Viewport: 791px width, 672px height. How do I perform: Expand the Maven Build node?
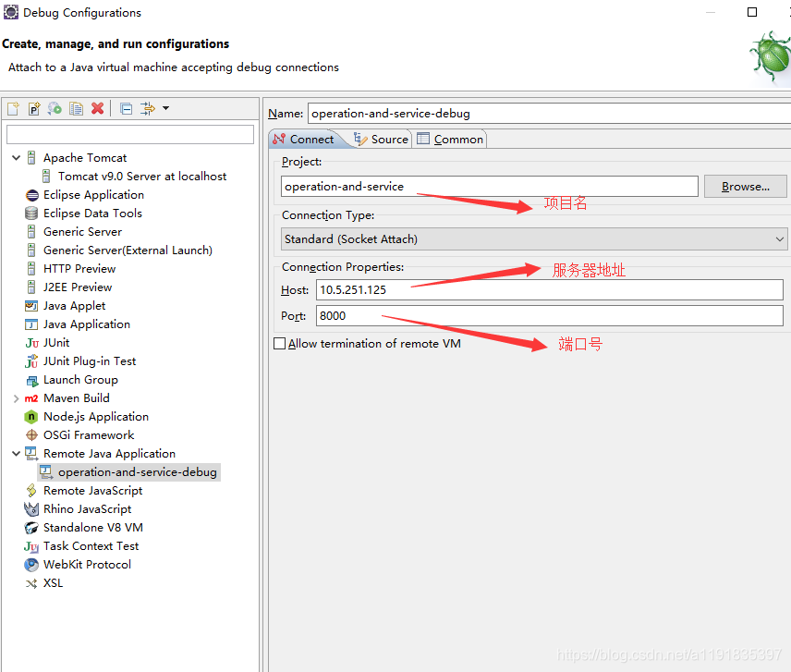[16, 398]
